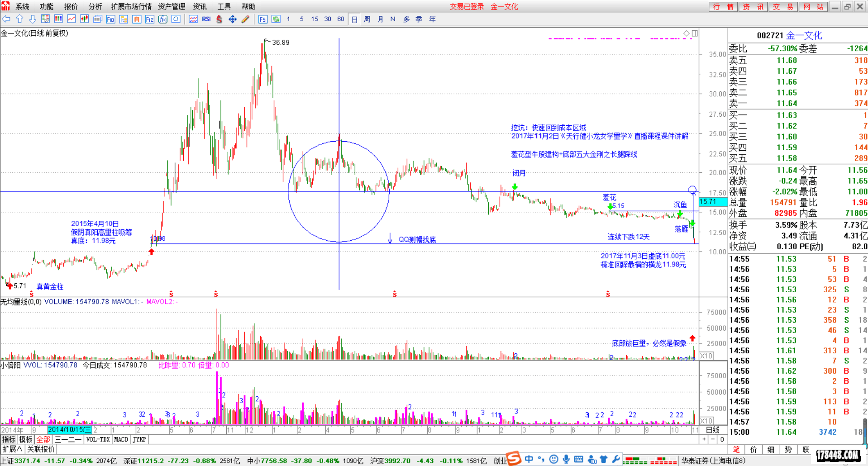Expand the 扩展 panel at bottom
This screenshot has height=466, width=868.
(x=12, y=449)
